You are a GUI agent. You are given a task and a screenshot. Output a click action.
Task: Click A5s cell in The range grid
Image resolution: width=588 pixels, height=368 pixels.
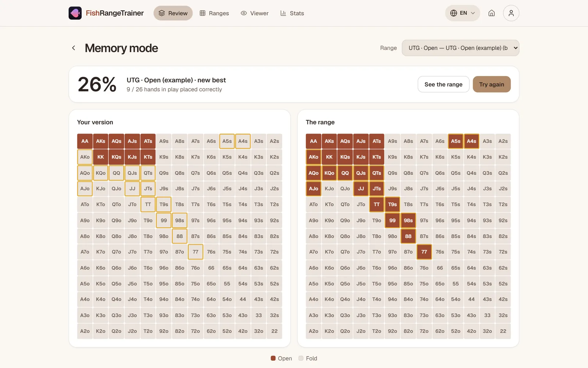coord(456,141)
